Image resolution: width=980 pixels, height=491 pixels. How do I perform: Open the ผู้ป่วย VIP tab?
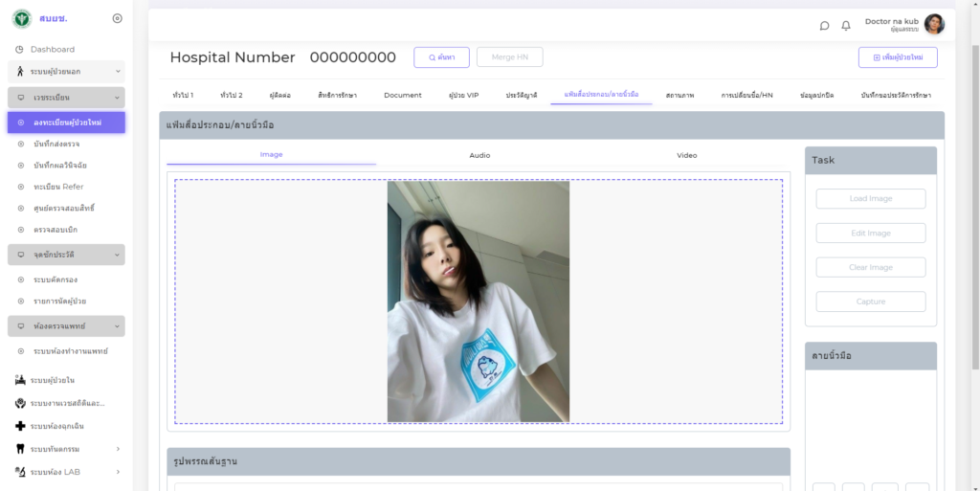click(463, 96)
